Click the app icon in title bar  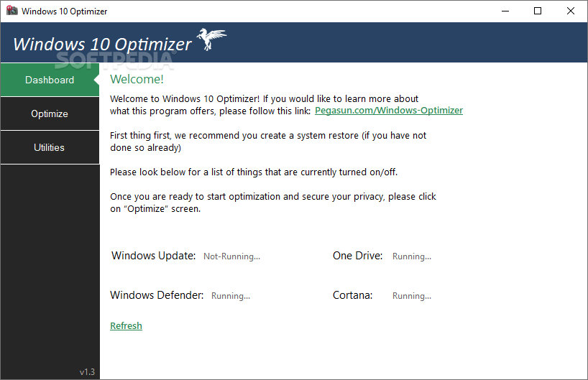[x=12, y=11]
